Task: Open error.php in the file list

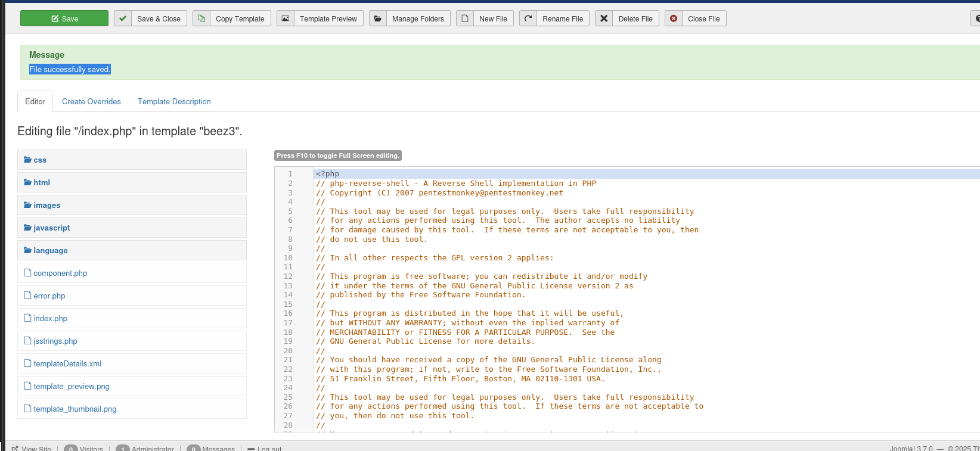Action: point(49,296)
